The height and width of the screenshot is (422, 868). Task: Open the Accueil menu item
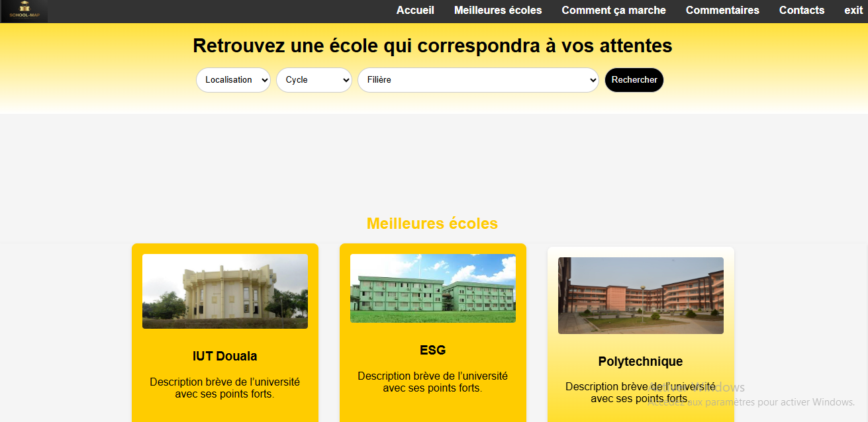coord(415,11)
